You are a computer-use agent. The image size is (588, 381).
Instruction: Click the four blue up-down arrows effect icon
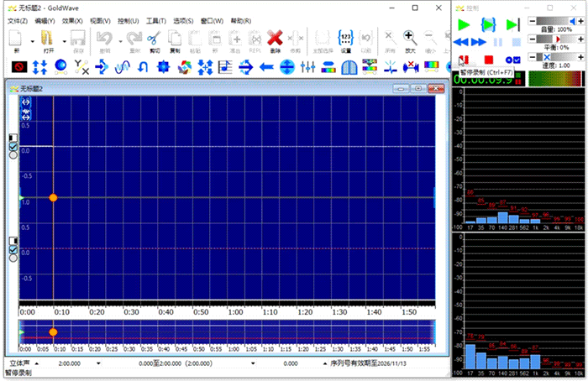[39, 67]
